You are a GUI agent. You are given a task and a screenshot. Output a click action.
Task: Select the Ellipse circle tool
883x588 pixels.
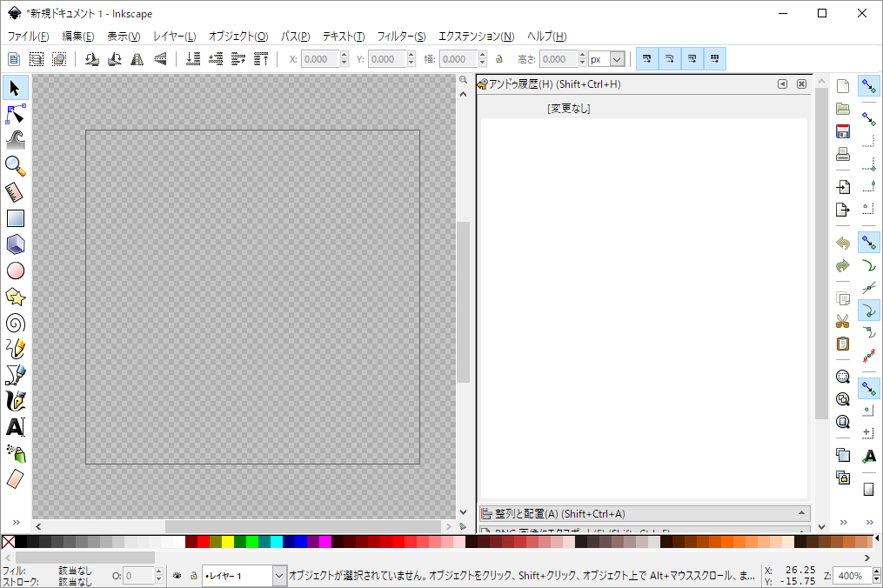[15, 271]
